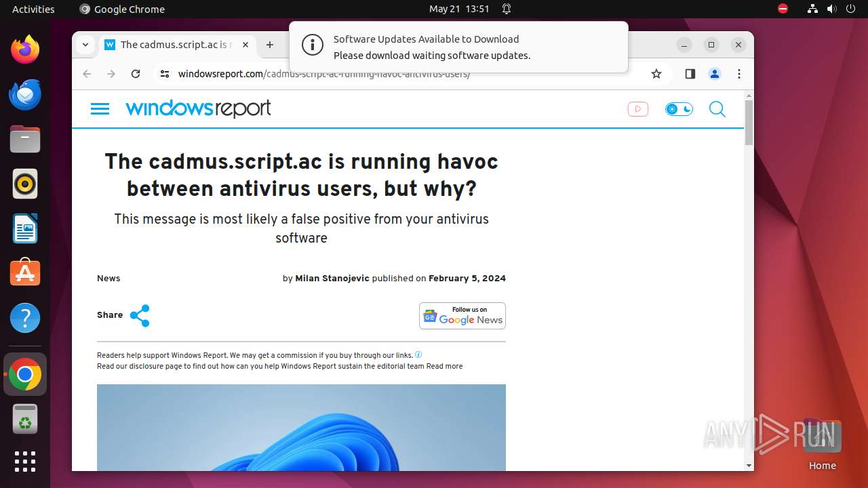Screen dimensions: 868x488
Task: Open the power menu icon in top bar
Action: coord(850,9)
